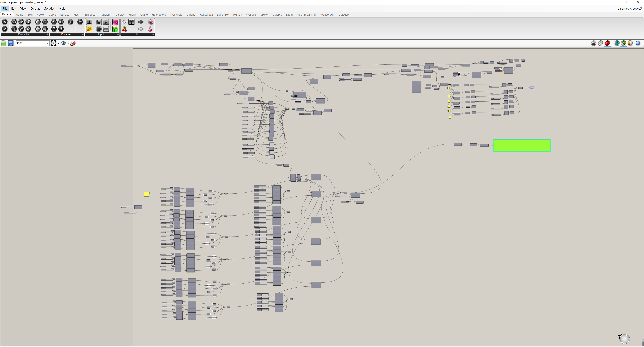Toggle green document preview settings icon

click(x=624, y=43)
